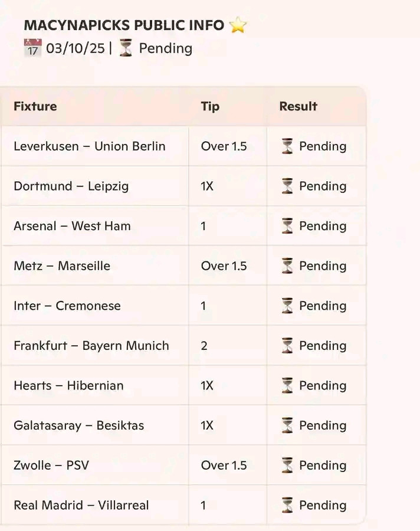Click the tip value 2 for Frankfurt match
Viewport: 420px width, 531px height.
[x=204, y=346]
